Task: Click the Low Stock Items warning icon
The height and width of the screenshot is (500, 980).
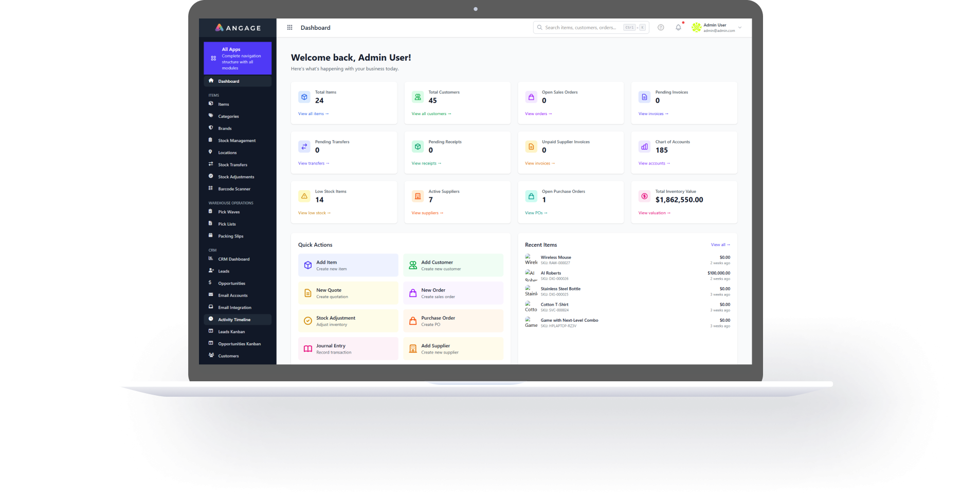Action: tap(304, 196)
